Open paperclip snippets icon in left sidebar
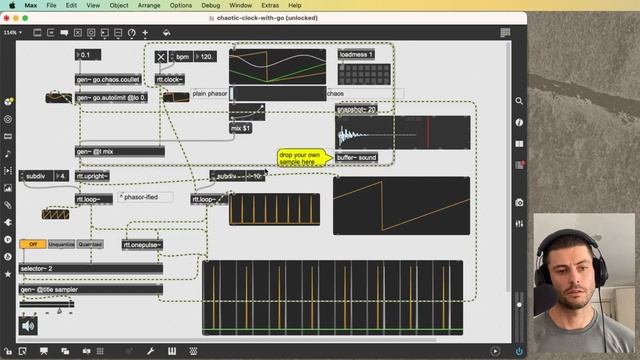 (8, 205)
